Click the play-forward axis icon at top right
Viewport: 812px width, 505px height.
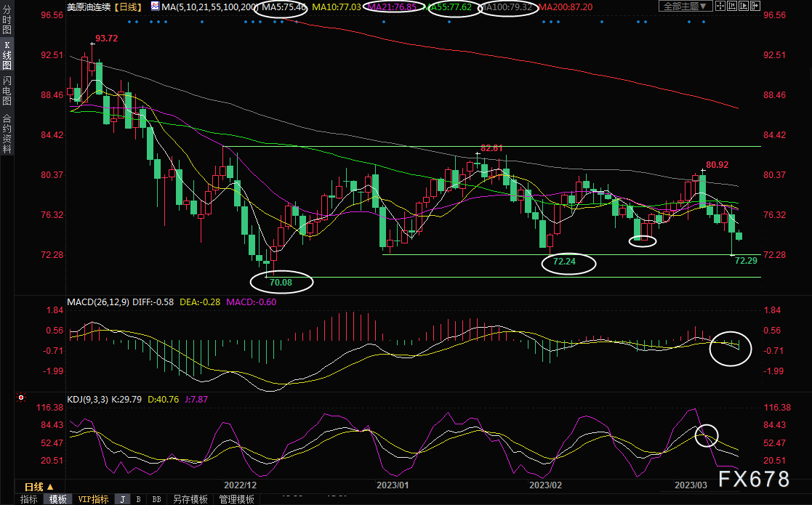744,7
